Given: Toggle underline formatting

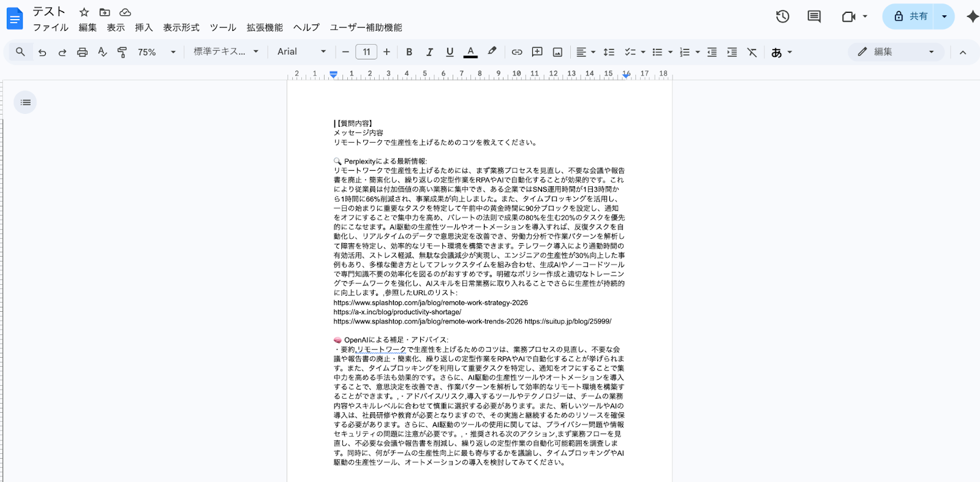Looking at the screenshot, I should click(x=450, y=52).
